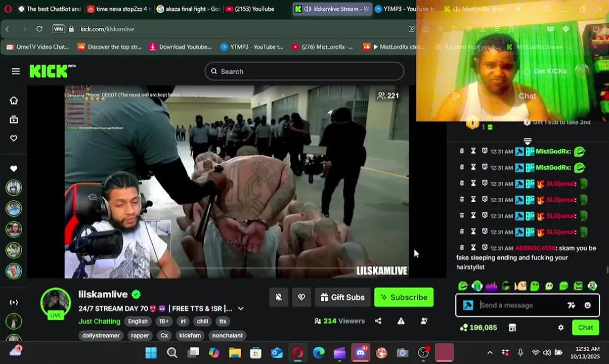
Task: Switch to '(2153) YouTube' tab
Action: [x=256, y=9]
